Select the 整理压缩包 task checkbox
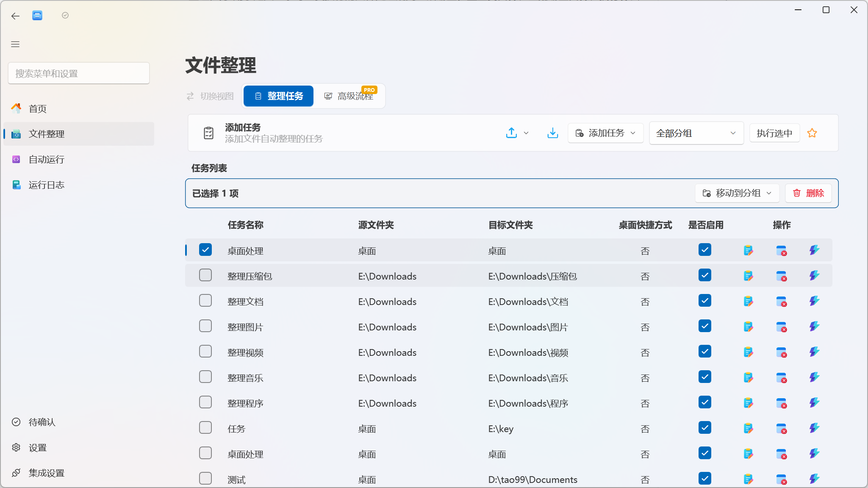 point(205,275)
